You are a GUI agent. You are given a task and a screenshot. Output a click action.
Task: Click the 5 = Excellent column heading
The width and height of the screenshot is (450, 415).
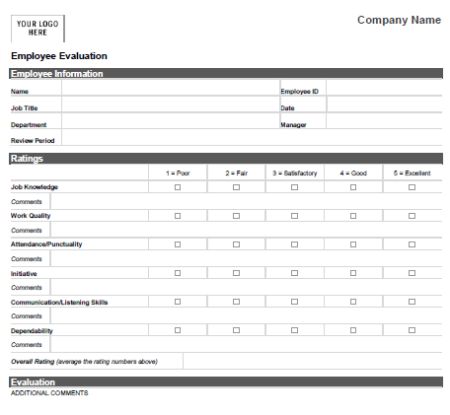click(412, 173)
